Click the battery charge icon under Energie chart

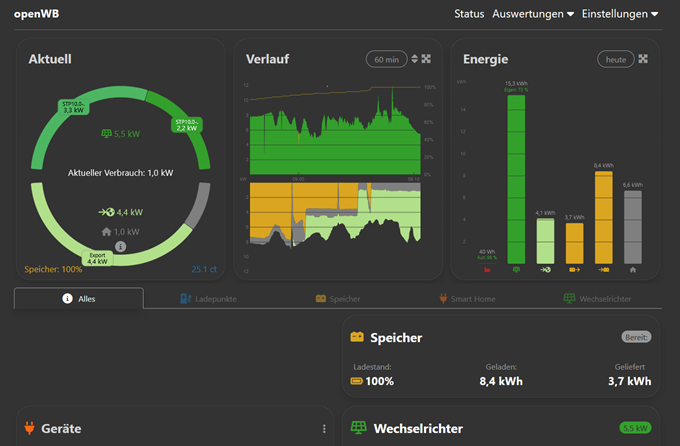click(x=603, y=269)
